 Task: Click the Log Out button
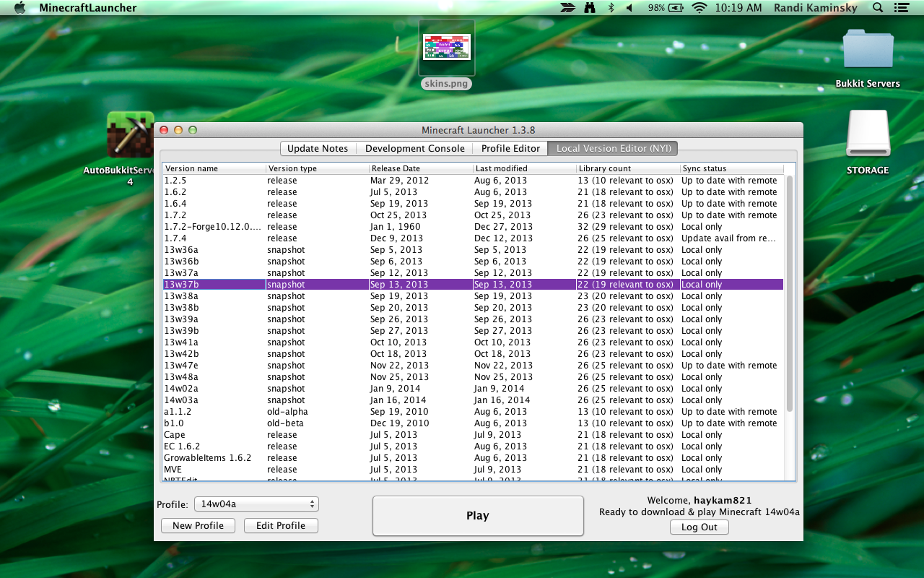(x=699, y=527)
